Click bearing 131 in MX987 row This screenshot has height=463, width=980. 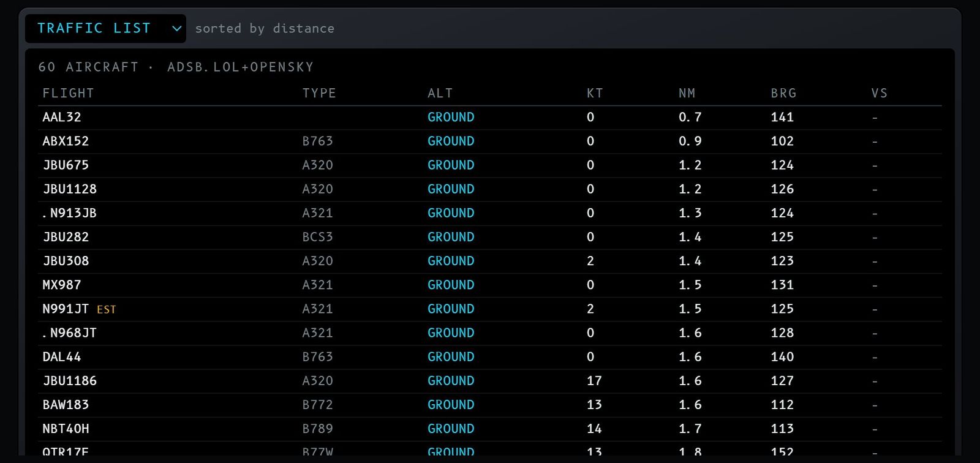click(782, 285)
